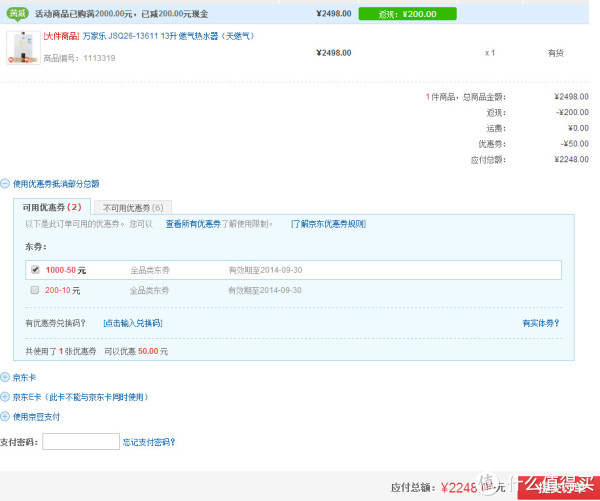
Task: Expand the 京东E卡 section
Action: coord(5,397)
